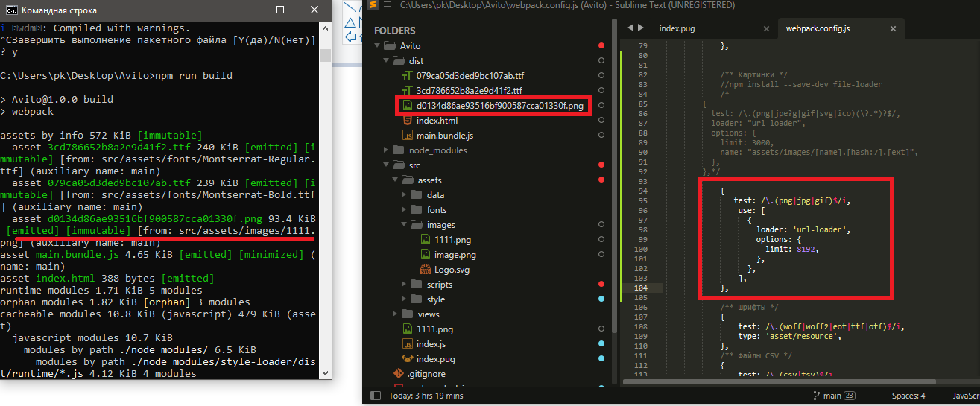This screenshot has height=406, width=980.
Task: Open the .gitignore file
Action: click(x=428, y=372)
